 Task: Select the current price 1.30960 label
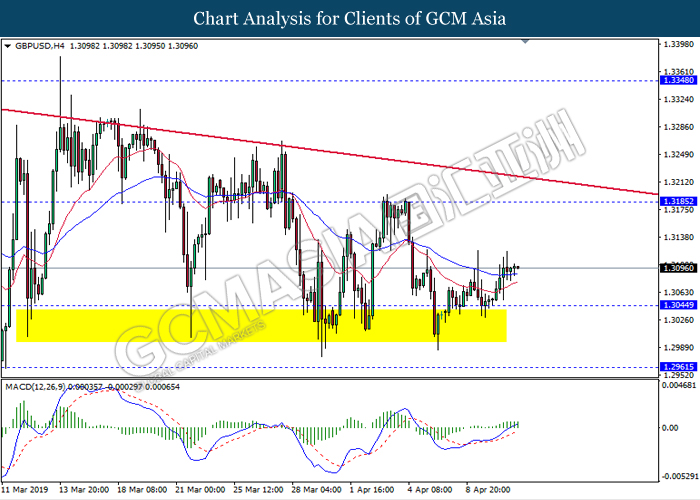tap(678, 268)
